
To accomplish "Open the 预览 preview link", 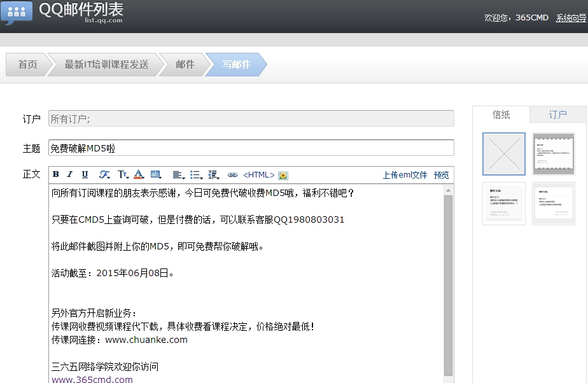I will 441,175.
